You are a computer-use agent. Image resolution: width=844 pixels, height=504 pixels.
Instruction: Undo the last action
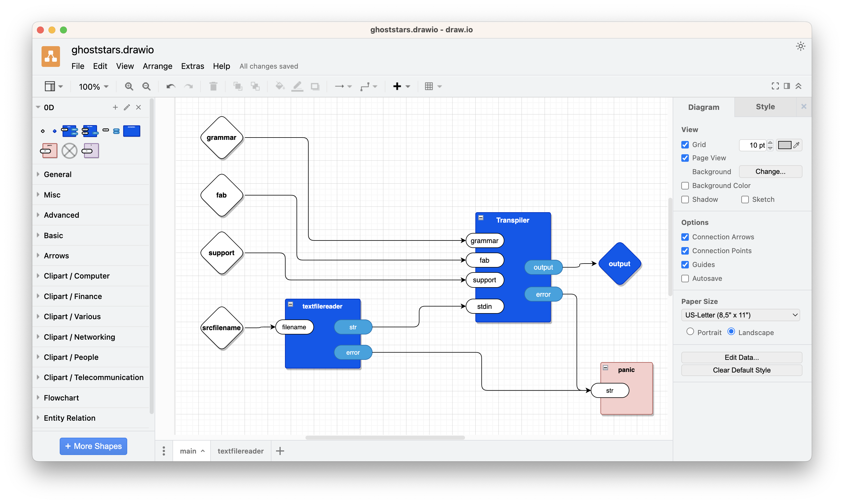tap(170, 86)
